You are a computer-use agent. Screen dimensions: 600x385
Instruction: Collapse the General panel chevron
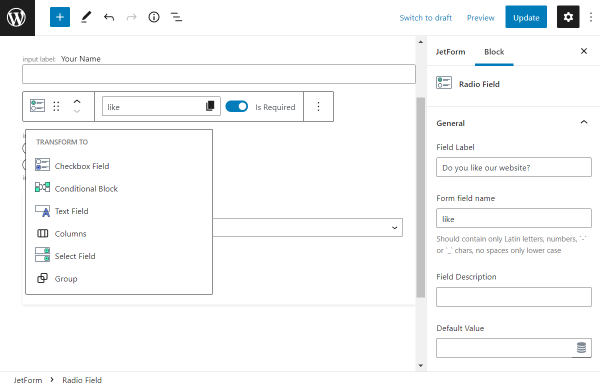coord(584,122)
